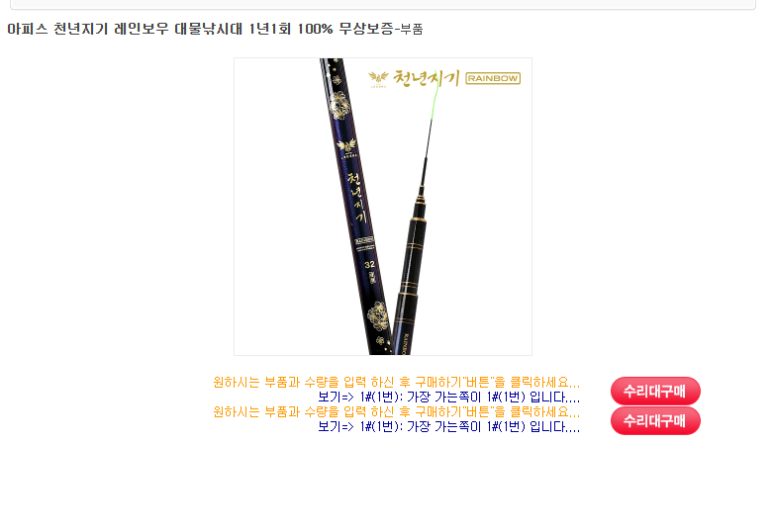Screen dimensions: 773x532
Task: Click the lower 수리대구매 red button
Action: click(x=655, y=420)
